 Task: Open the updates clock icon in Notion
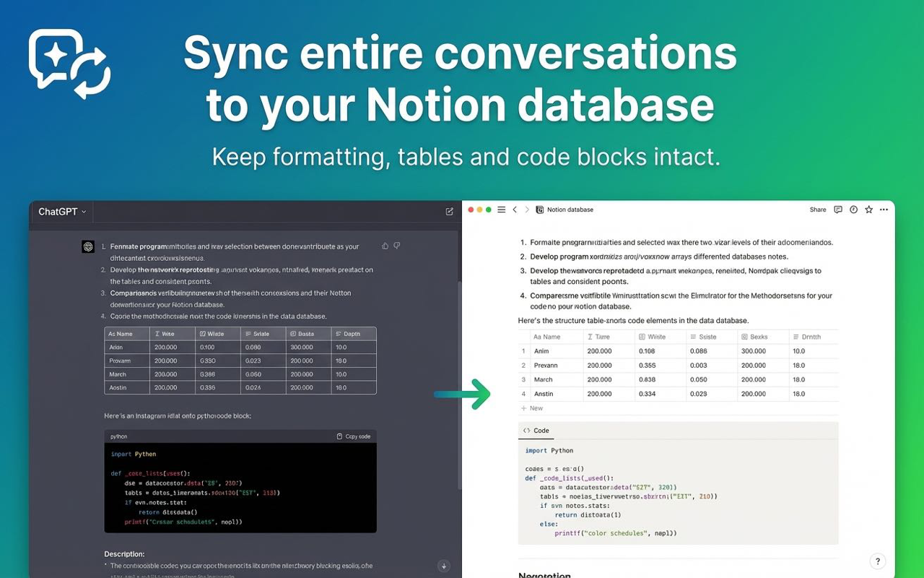[853, 210]
